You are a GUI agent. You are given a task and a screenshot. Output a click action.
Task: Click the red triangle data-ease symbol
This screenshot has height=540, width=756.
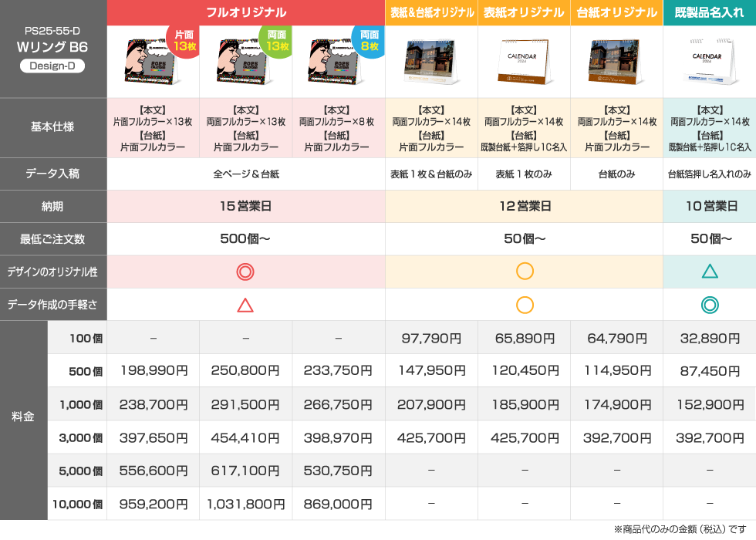pyautogui.click(x=245, y=305)
